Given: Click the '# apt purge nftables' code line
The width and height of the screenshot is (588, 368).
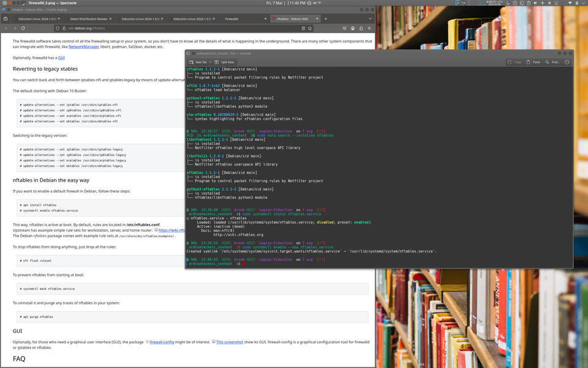Looking at the screenshot, I should [x=36, y=317].
